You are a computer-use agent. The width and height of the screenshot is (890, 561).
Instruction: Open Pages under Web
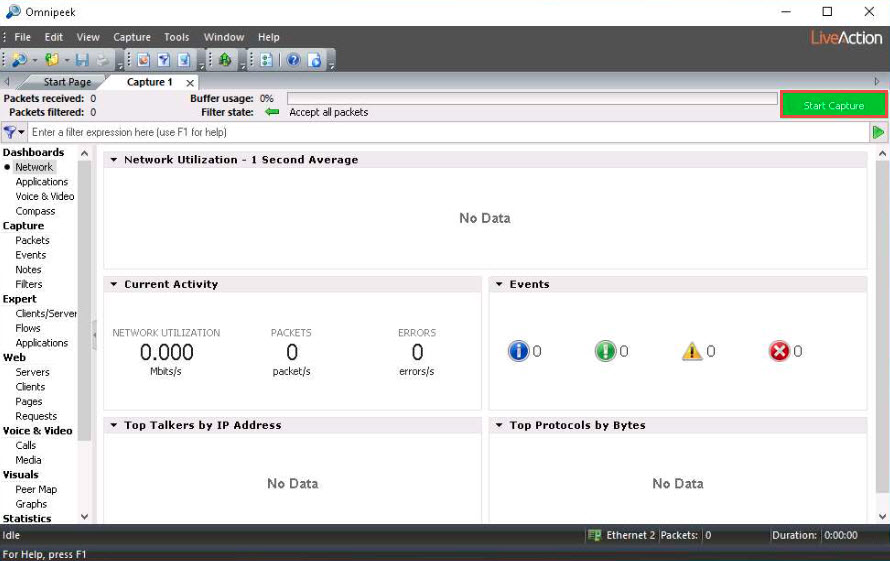[29, 401]
